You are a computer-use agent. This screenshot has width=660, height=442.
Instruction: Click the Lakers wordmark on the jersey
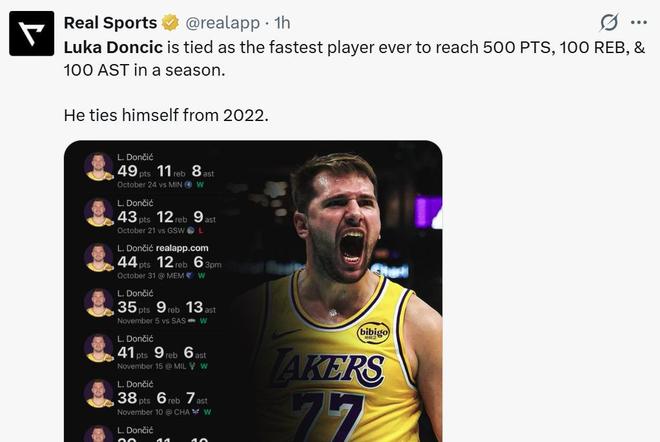330,368
